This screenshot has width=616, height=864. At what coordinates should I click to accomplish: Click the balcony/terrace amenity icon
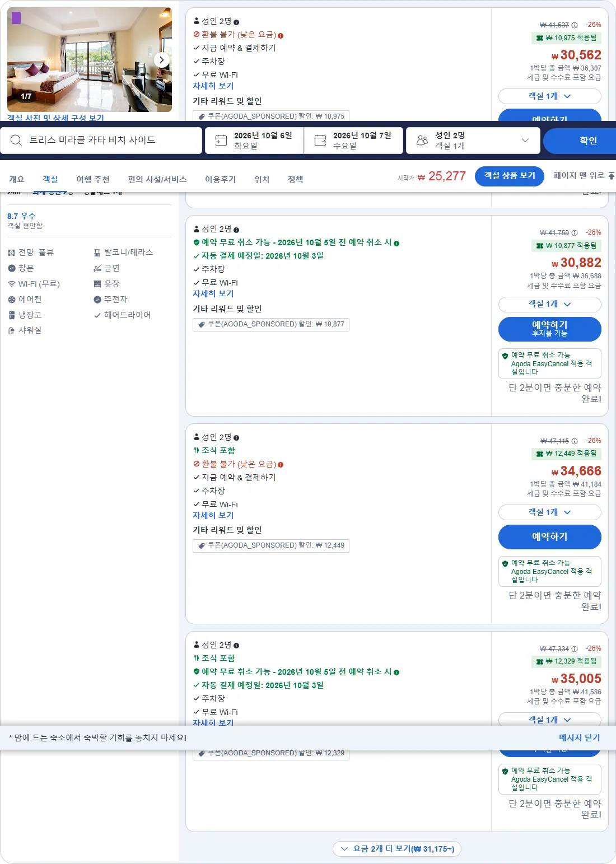[x=97, y=253]
